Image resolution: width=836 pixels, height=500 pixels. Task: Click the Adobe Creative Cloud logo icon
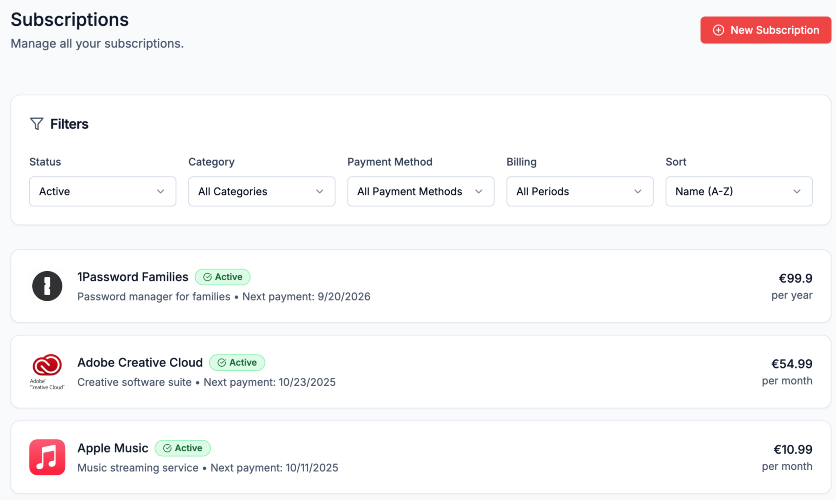[47, 372]
